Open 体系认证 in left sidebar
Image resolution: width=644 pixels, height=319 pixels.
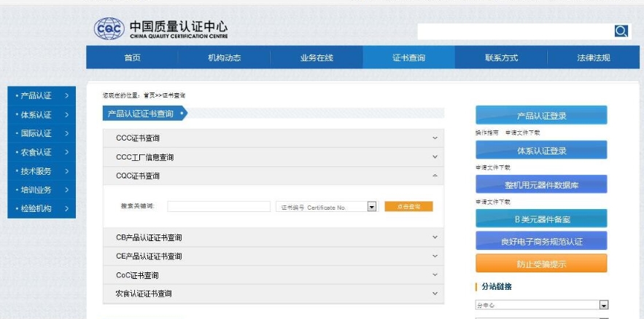41,114
